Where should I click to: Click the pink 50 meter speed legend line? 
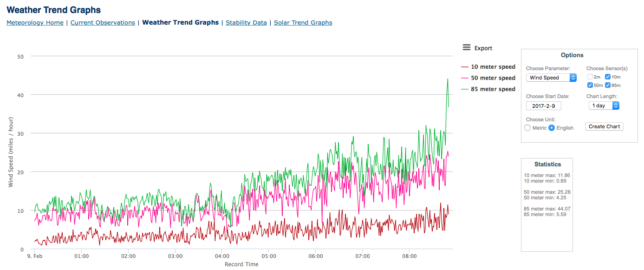tap(465, 78)
